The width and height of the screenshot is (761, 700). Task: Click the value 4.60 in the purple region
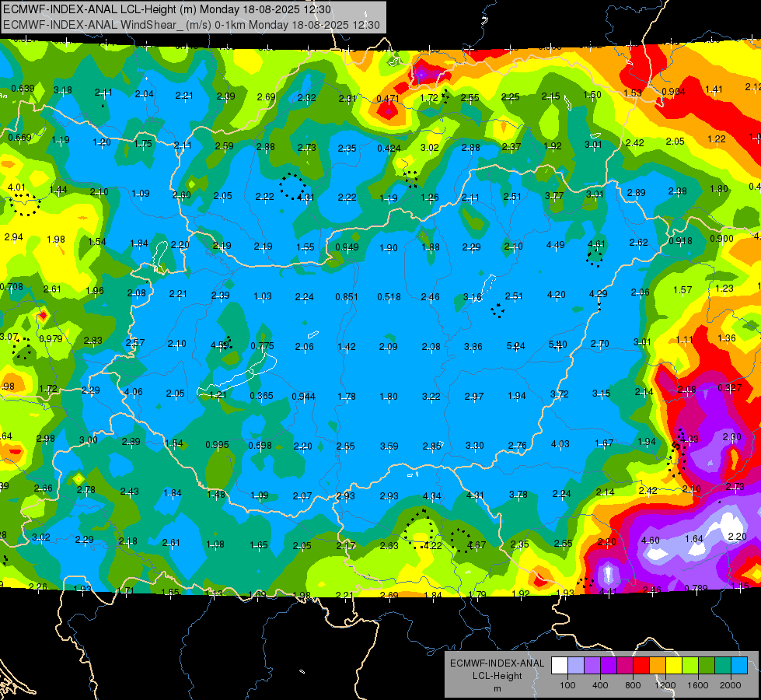(651, 541)
